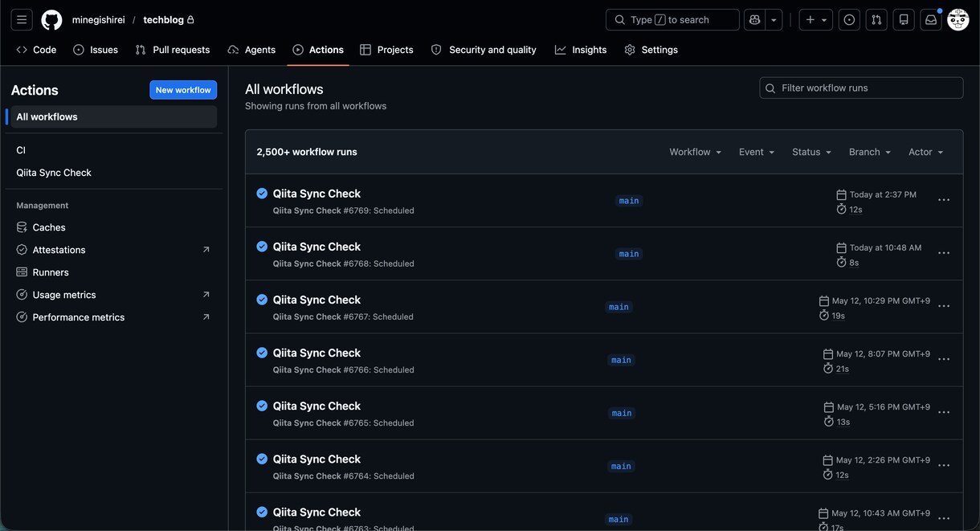Screen dimensions: 980x531
Task: Open the hamburger navigation menu
Action: (22, 20)
